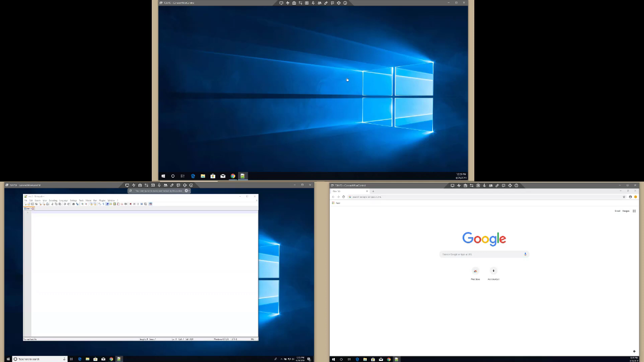Open the Gmail link on Google page
This screenshot has width=644, height=362.
pyautogui.click(x=617, y=211)
